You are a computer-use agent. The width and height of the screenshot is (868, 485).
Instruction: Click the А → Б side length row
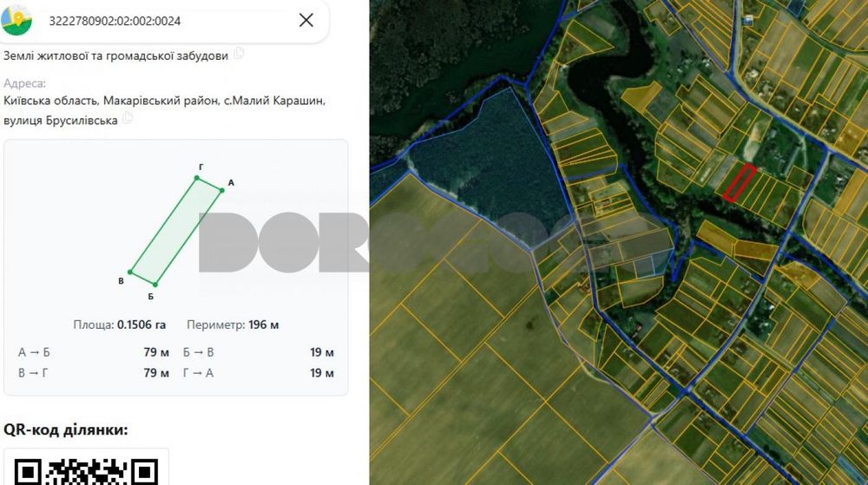click(x=94, y=352)
